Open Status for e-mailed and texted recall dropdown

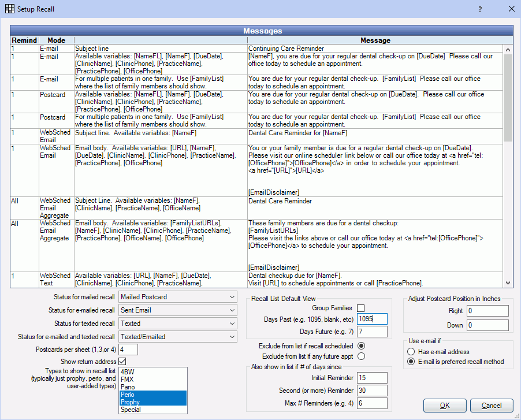point(178,337)
